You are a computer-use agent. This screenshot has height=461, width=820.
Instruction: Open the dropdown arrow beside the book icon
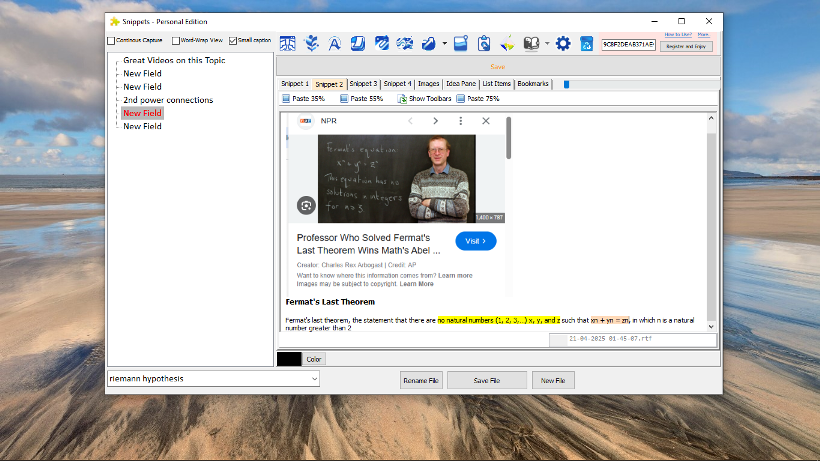point(547,43)
